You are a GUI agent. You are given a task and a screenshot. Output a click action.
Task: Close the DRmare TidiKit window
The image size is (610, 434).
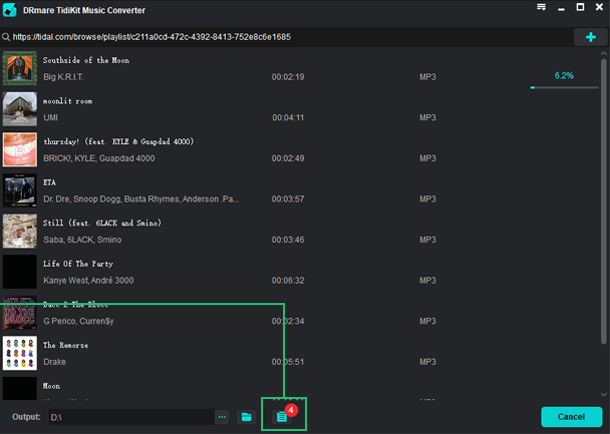tap(599, 7)
